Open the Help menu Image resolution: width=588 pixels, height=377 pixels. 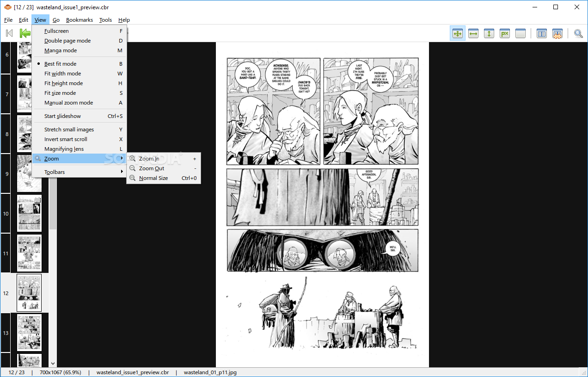[x=124, y=20]
